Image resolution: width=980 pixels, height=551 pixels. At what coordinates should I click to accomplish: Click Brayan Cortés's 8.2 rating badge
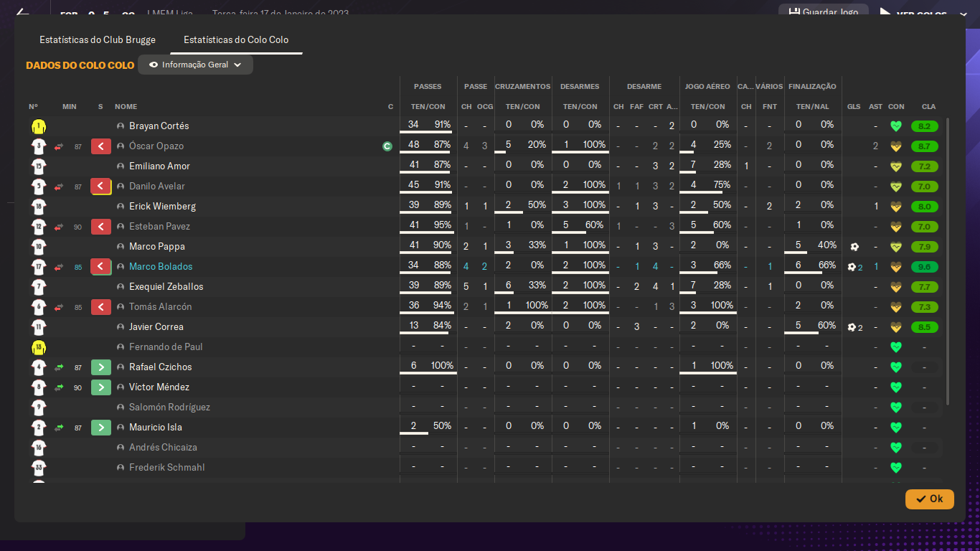924,126
